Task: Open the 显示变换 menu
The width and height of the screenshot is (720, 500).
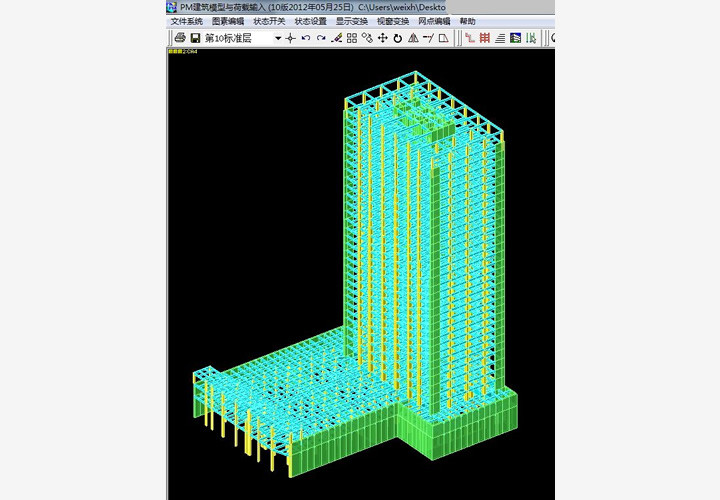Action: [351, 21]
